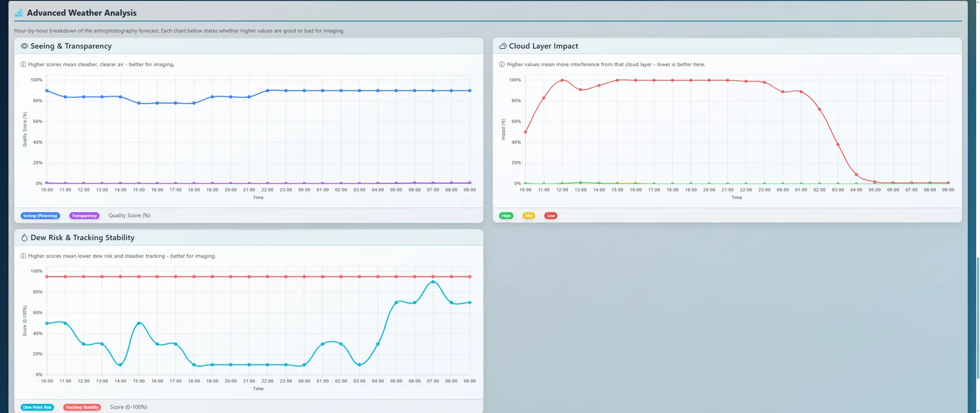Click the Low cloud data point at 10:00
The image size is (980, 413).
[x=526, y=132]
